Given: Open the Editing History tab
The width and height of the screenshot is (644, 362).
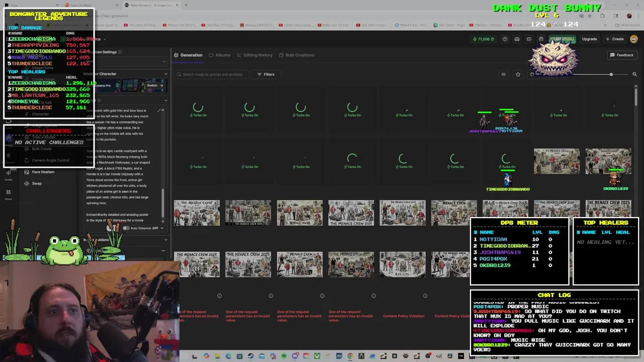Looking at the screenshot, I should pyautogui.click(x=255, y=55).
